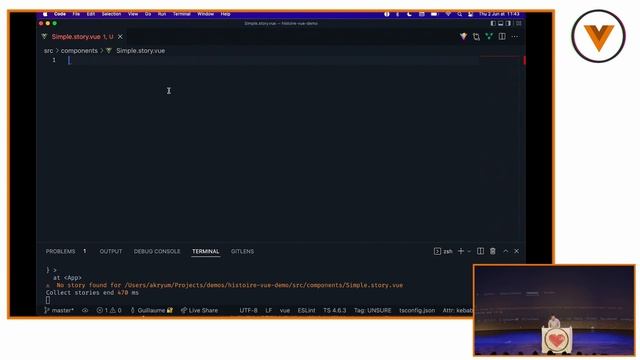Click the Simple.story.vue breadcrumb item
640x360 pixels.
[x=140, y=51]
